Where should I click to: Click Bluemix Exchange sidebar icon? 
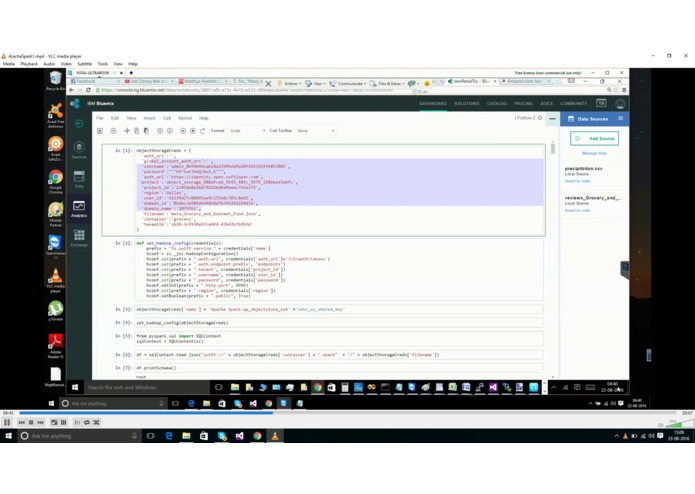coord(79,237)
